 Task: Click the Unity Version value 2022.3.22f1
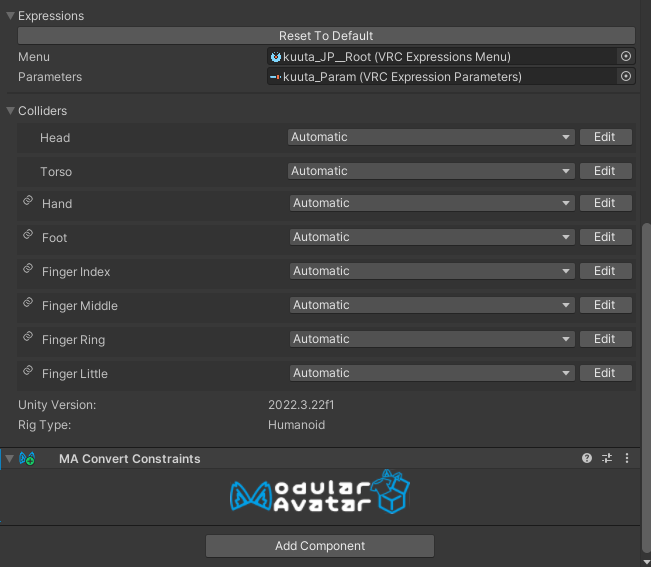point(301,405)
